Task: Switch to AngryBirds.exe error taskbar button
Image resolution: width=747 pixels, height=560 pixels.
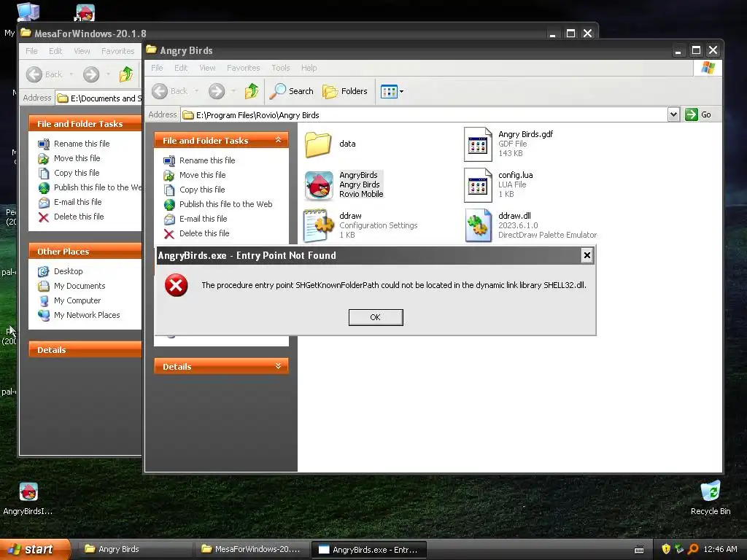Action: (368, 550)
